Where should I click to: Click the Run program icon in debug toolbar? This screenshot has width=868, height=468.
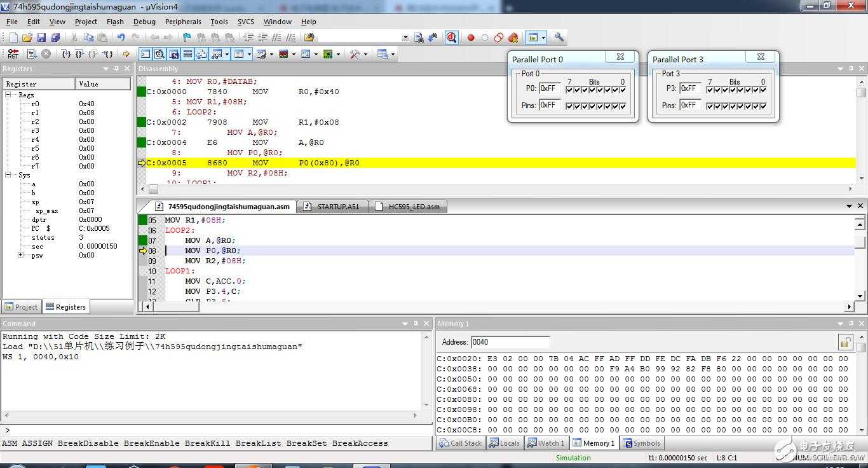point(32,54)
